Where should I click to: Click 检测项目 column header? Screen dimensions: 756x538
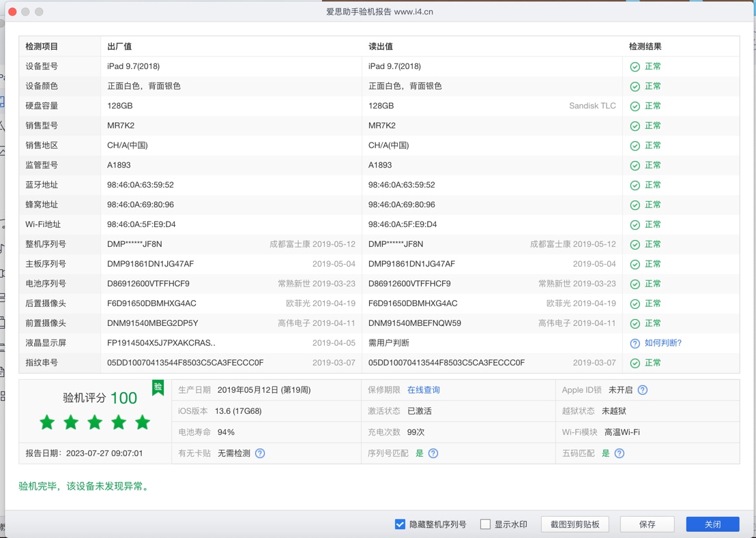42,46
